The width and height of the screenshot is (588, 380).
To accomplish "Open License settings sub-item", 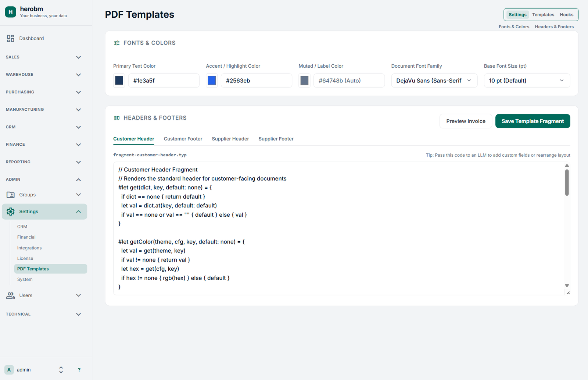I will [x=51, y=259].
